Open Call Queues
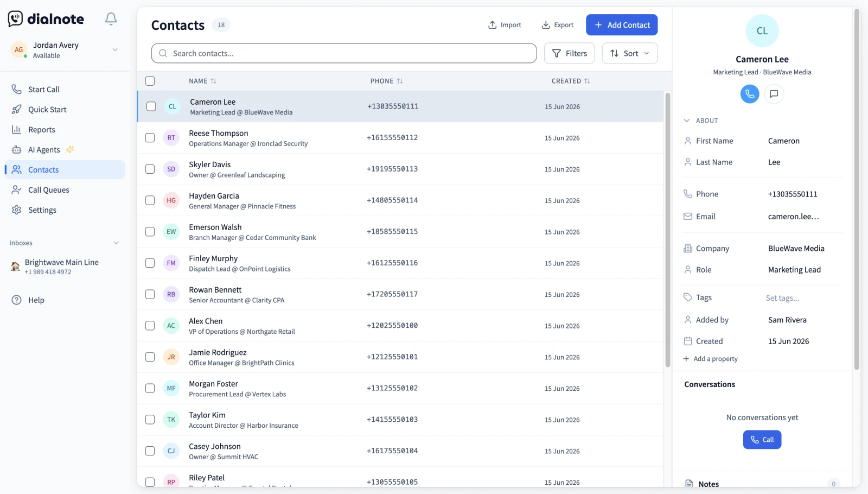The image size is (868, 494). click(x=65, y=189)
